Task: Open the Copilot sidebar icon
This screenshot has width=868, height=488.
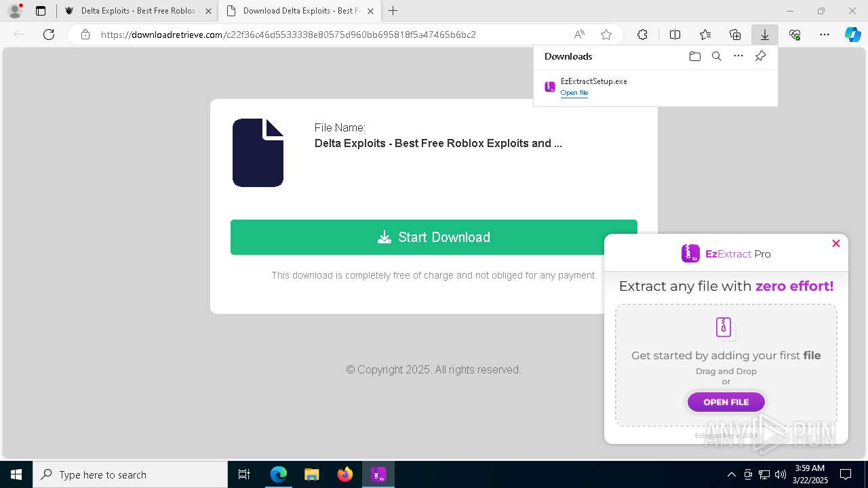Action: (853, 35)
